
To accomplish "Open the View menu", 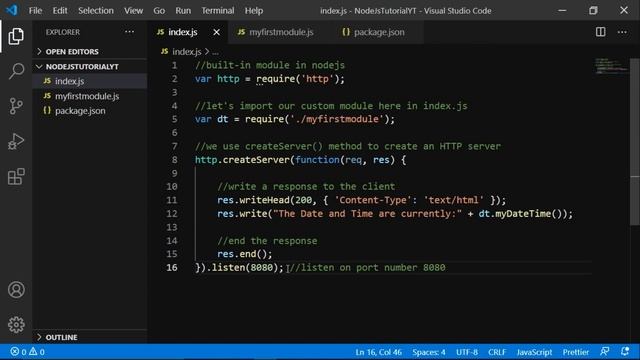I will pos(133,11).
